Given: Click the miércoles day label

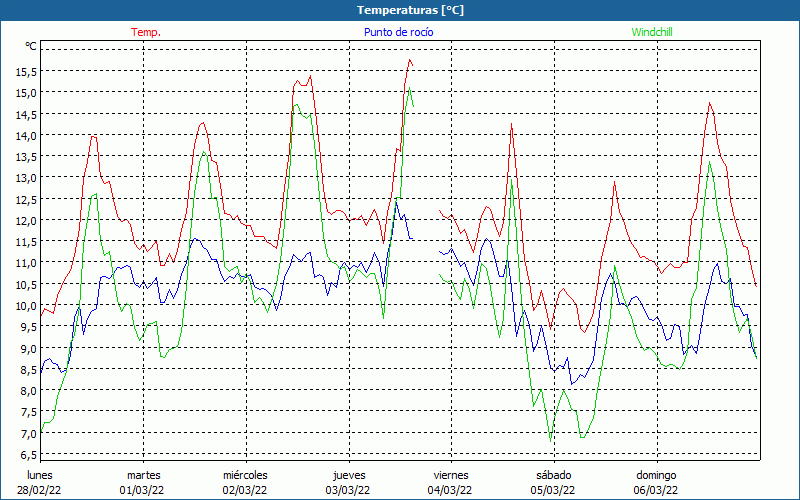Looking at the screenshot, I should 245,475.
